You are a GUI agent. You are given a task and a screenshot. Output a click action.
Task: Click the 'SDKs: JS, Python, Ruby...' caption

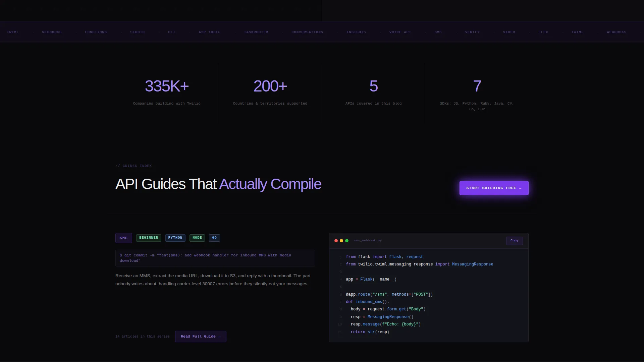(477, 106)
